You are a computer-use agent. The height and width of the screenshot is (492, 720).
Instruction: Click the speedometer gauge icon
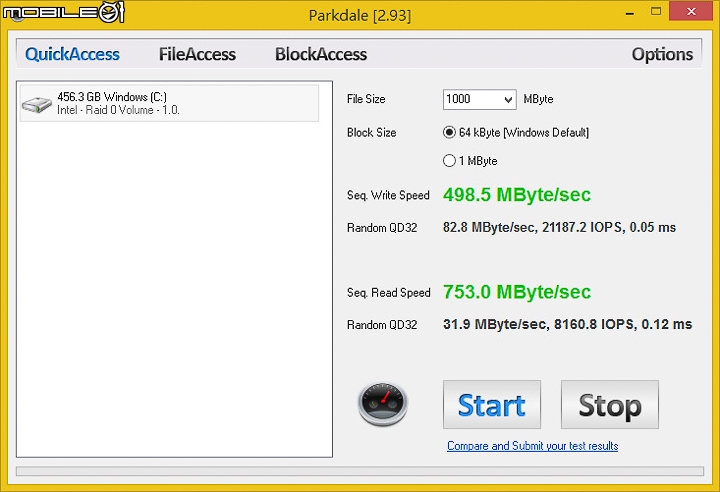(382, 404)
